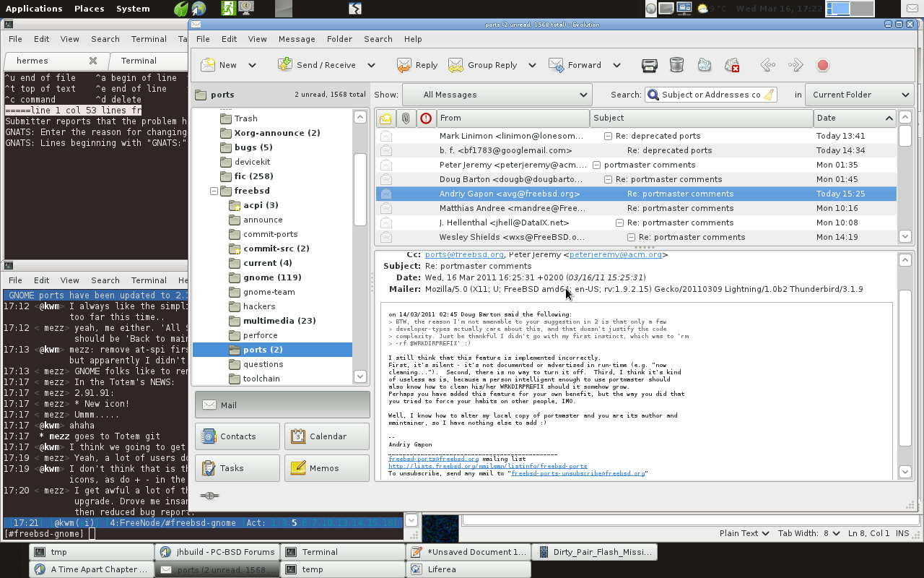Sort by the attachment paperclip column
924x578 pixels.
406,118
